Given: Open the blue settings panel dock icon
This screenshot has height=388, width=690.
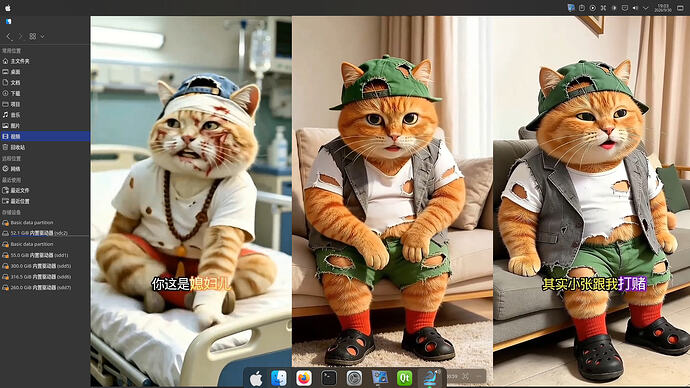Looking at the screenshot, I should coord(379,378).
